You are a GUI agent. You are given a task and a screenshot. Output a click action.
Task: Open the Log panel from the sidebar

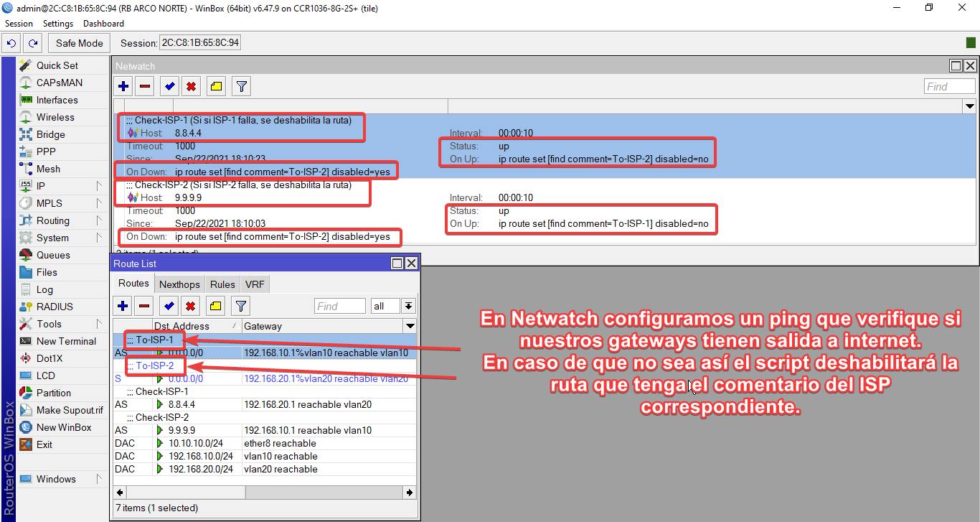point(46,289)
